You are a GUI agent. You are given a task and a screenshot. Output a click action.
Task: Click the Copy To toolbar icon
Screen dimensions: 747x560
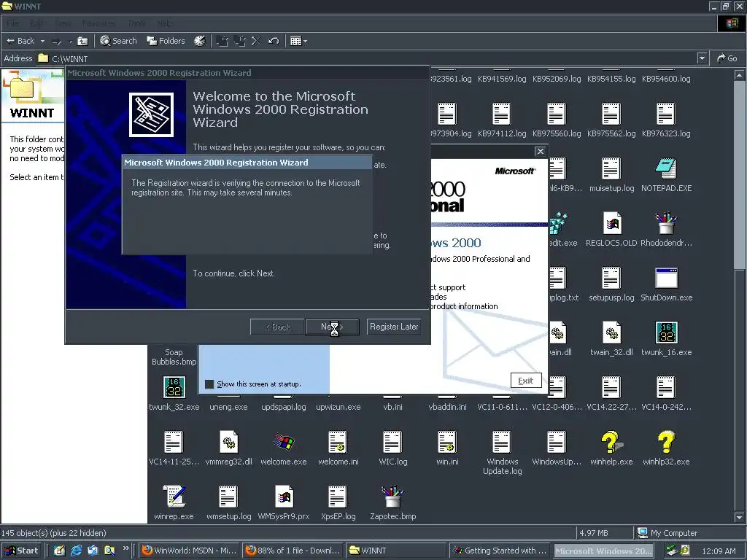(x=239, y=41)
